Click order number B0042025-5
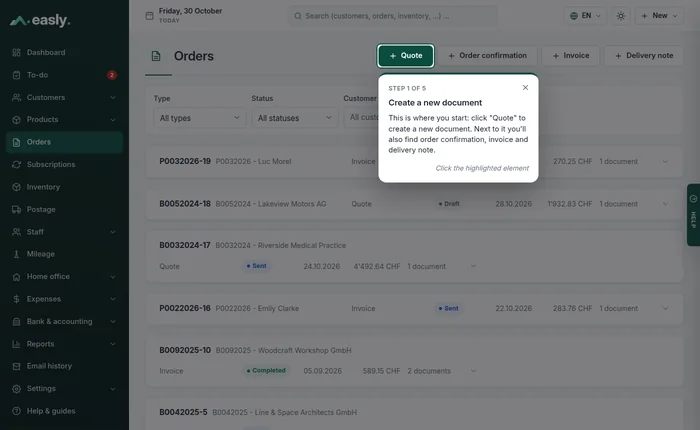 click(x=183, y=412)
